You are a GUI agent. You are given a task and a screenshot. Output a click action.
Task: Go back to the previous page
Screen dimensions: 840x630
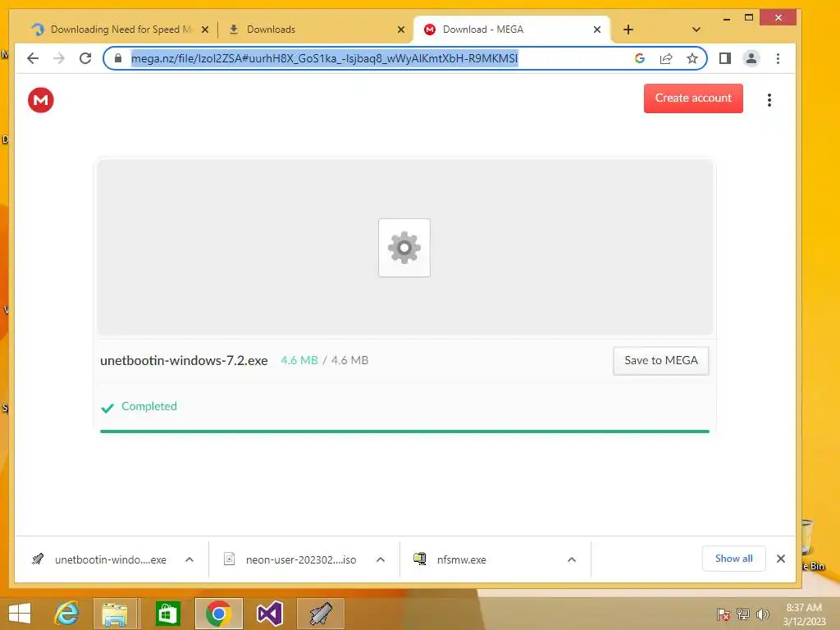point(33,58)
